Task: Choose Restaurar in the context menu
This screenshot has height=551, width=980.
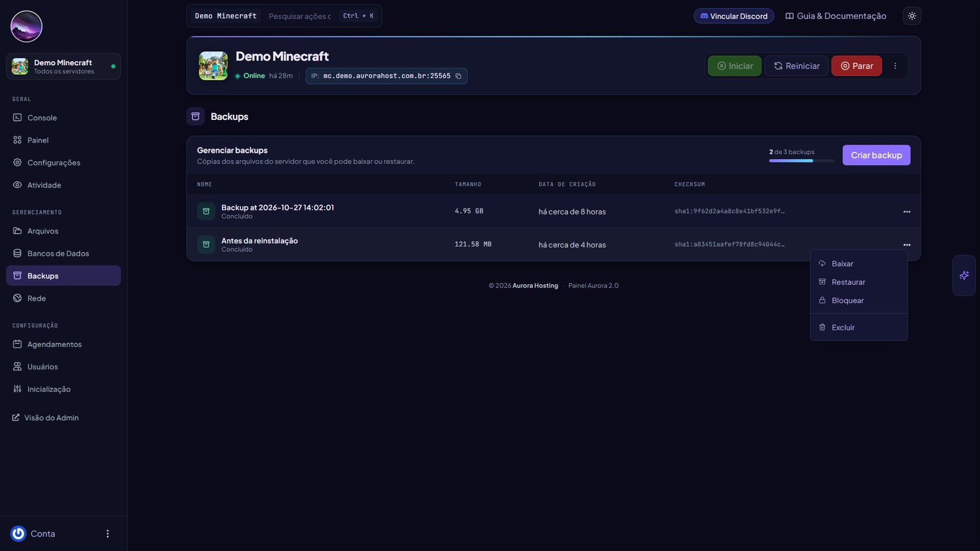Action: [859, 282]
